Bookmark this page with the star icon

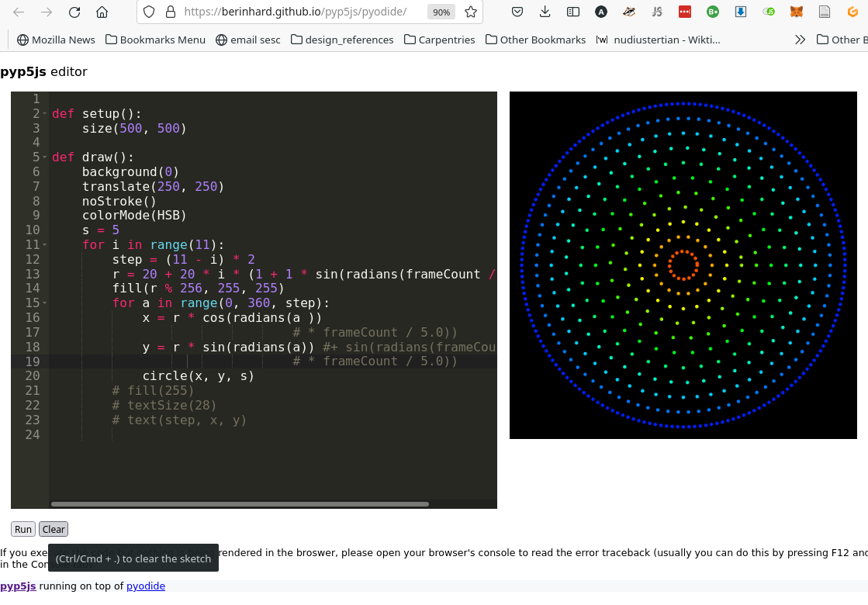470,12
